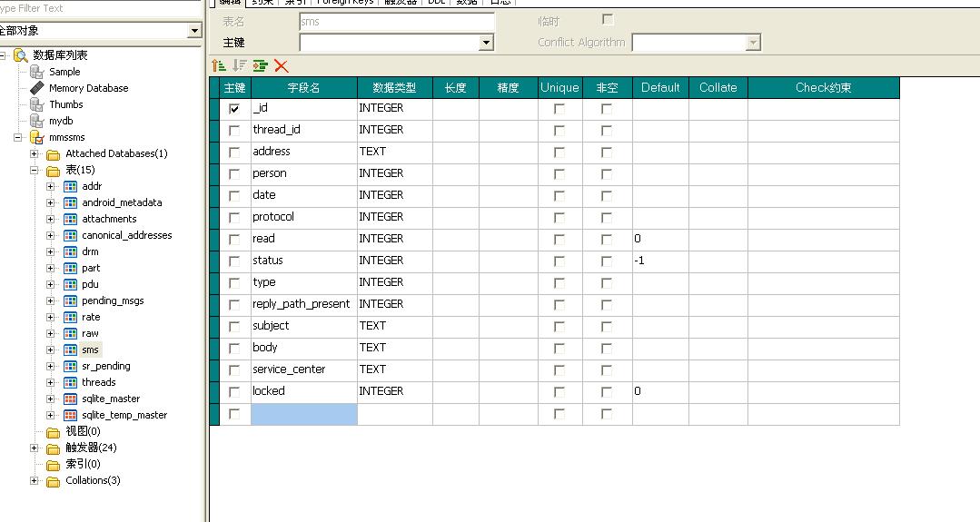Click the green insert field icon

(261, 65)
